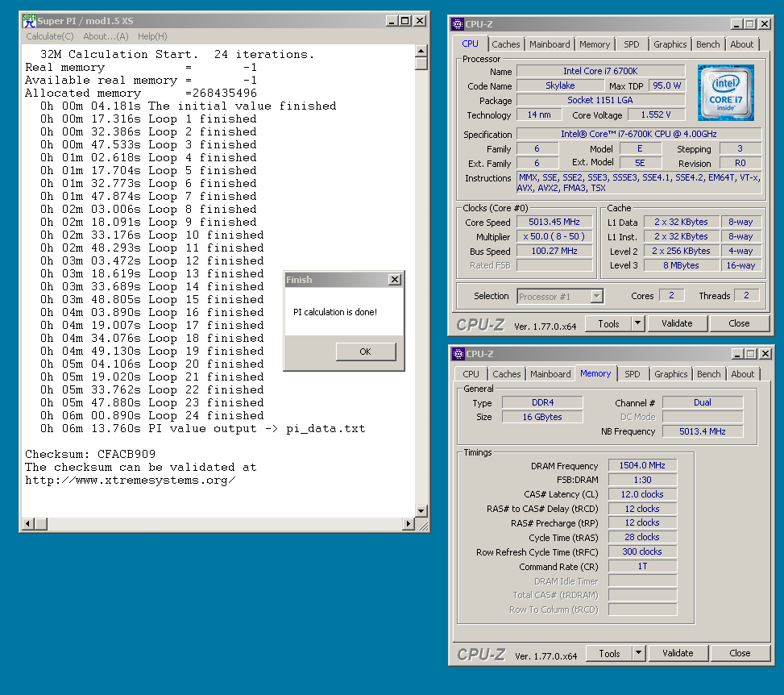Click the FSB:DRAM ratio value 1:30
784x695 pixels.
[642, 480]
